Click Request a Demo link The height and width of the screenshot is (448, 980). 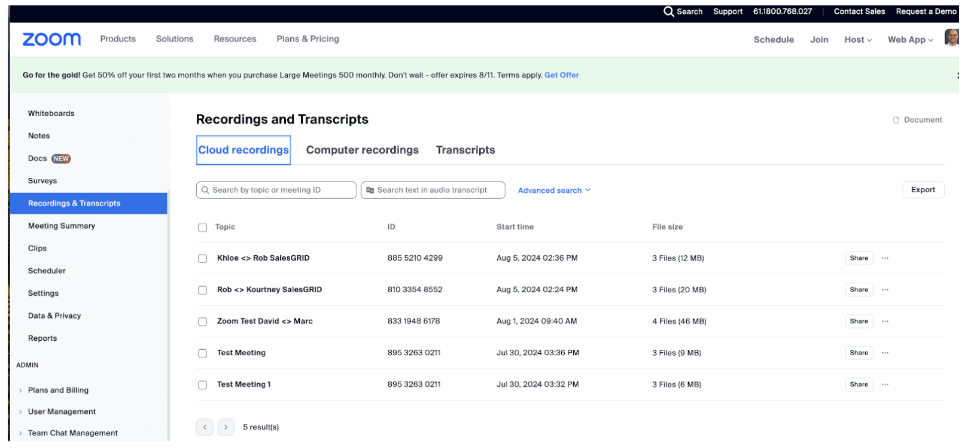(x=926, y=11)
